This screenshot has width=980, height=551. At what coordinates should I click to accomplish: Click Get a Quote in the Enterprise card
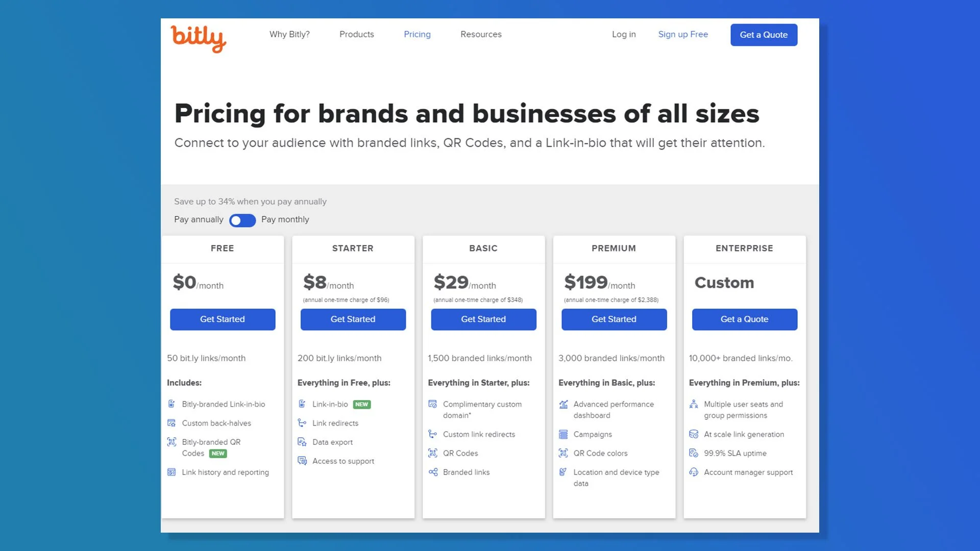pyautogui.click(x=744, y=319)
